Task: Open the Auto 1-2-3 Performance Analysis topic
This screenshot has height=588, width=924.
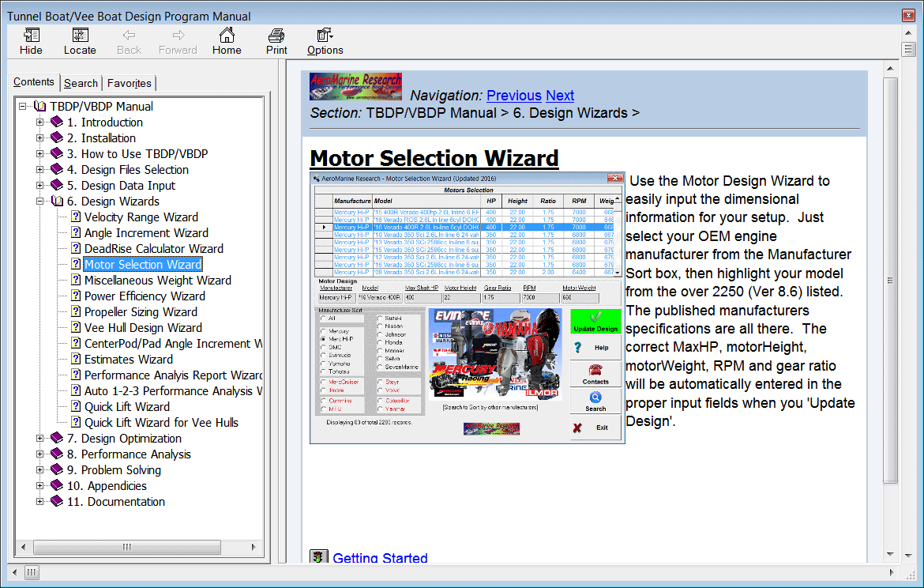Action: [173, 392]
